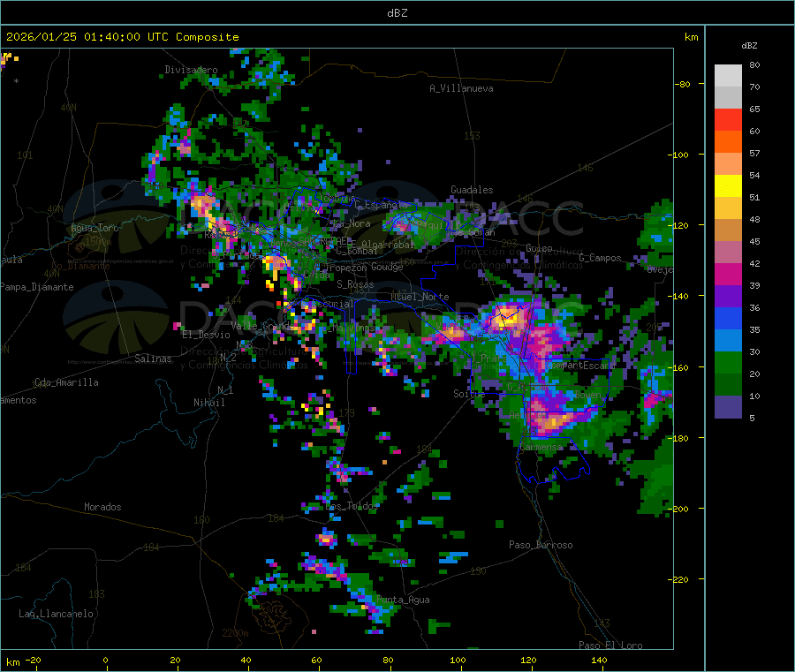Click the 'Nihuil' place label
This screenshot has height=672, width=795.
[208, 403]
